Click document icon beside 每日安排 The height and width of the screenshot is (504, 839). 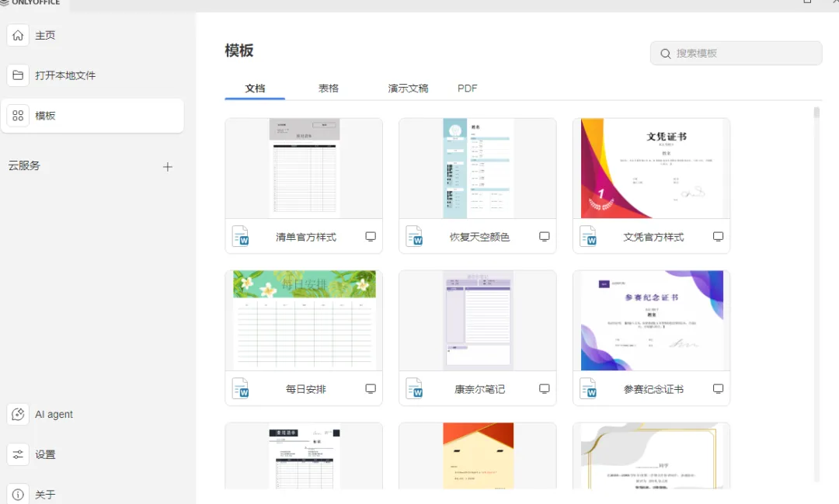[x=240, y=388]
